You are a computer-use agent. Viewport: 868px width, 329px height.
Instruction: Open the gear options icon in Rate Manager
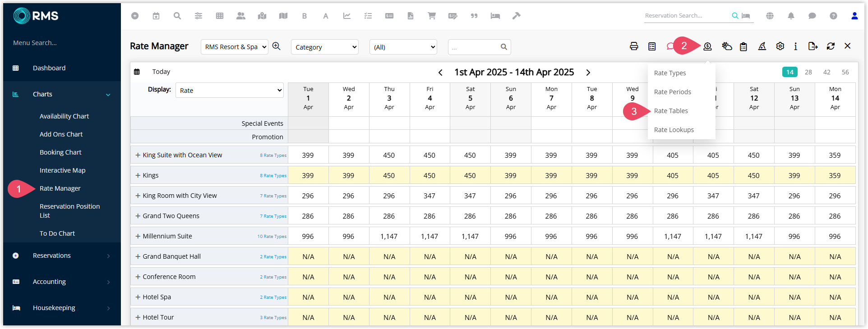click(x=780, y=46)
